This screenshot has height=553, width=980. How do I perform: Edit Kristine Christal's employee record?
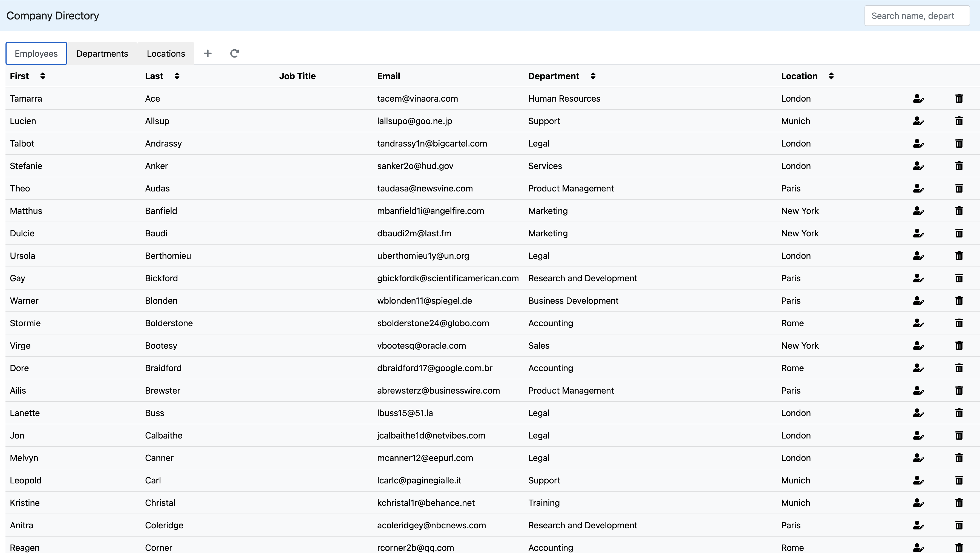click(x=918, y=503)
